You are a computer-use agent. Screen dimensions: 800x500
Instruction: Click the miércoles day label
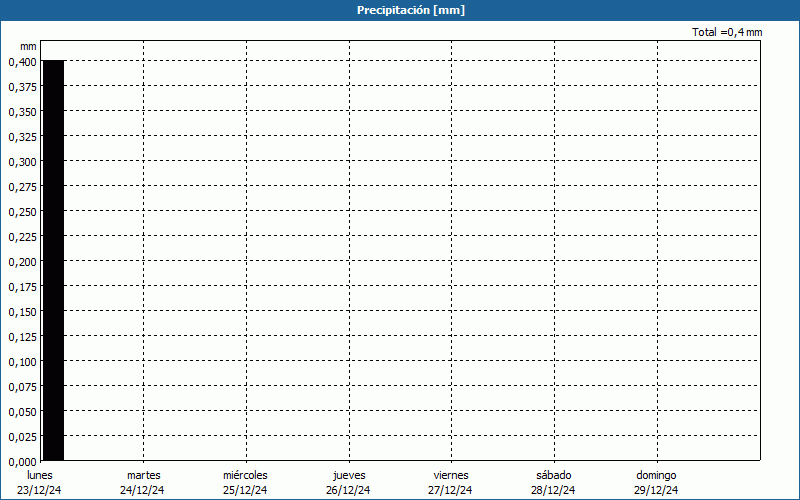coord(245,475)
